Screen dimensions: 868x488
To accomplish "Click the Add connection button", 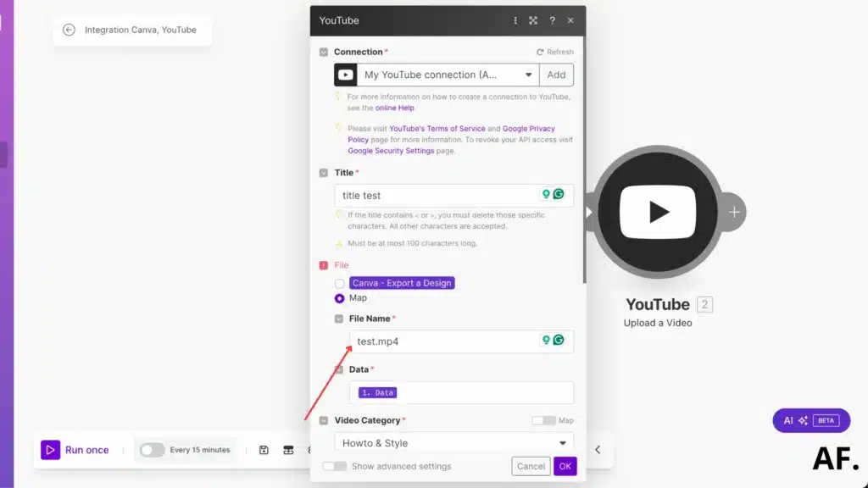I will 556,75.
